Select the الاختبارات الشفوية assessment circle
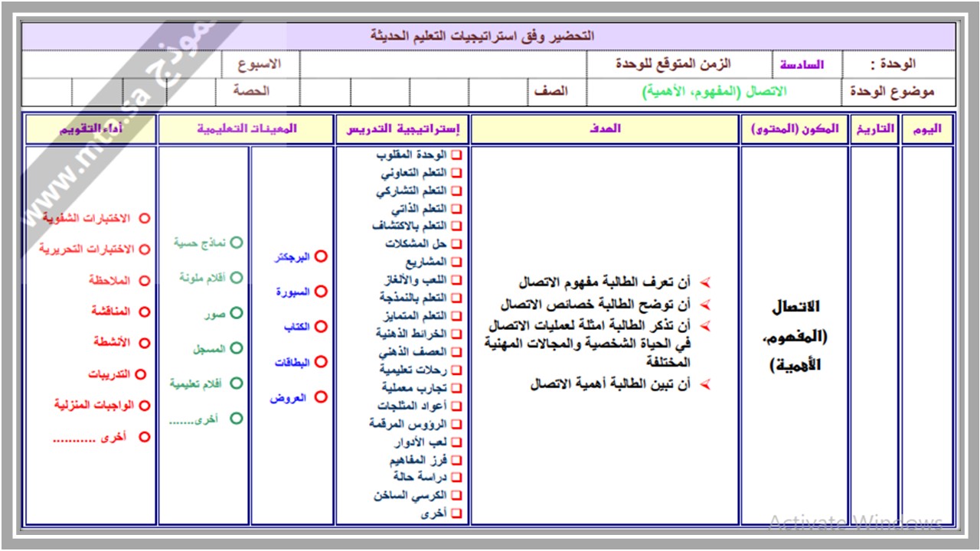 (144, 218)
